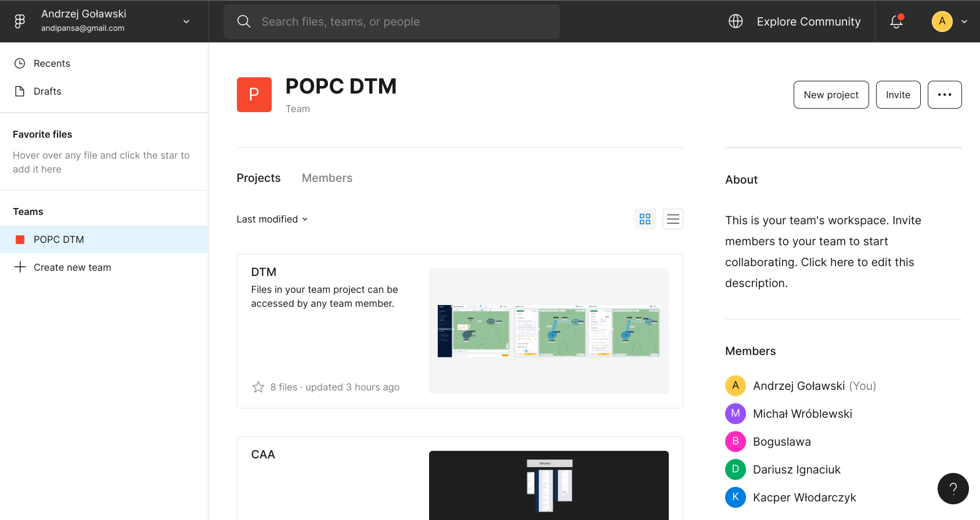The image size is (980, 520).
Task: Click the purple M member avatar
Action: point(736,413)
